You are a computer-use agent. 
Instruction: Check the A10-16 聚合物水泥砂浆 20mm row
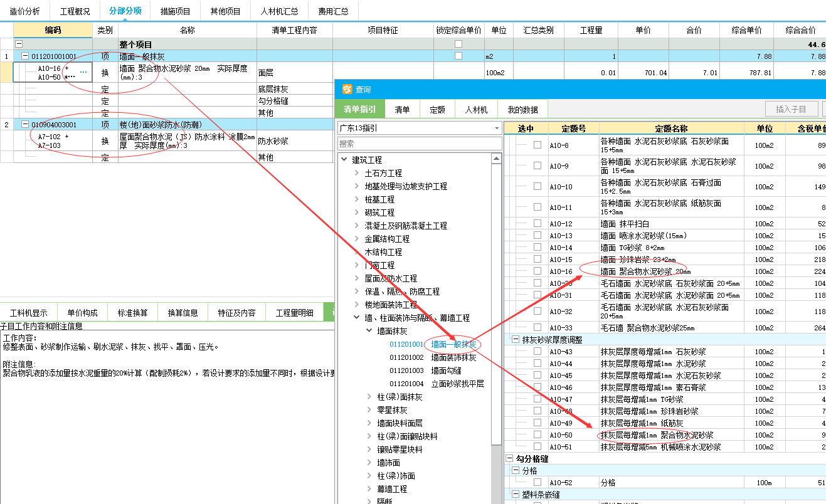click(537, 271)
